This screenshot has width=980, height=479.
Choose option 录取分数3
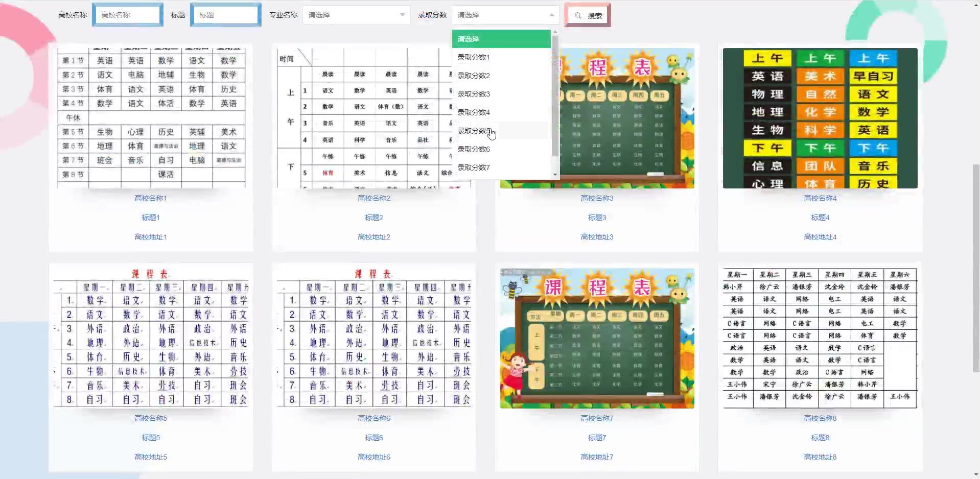[501, 94]
